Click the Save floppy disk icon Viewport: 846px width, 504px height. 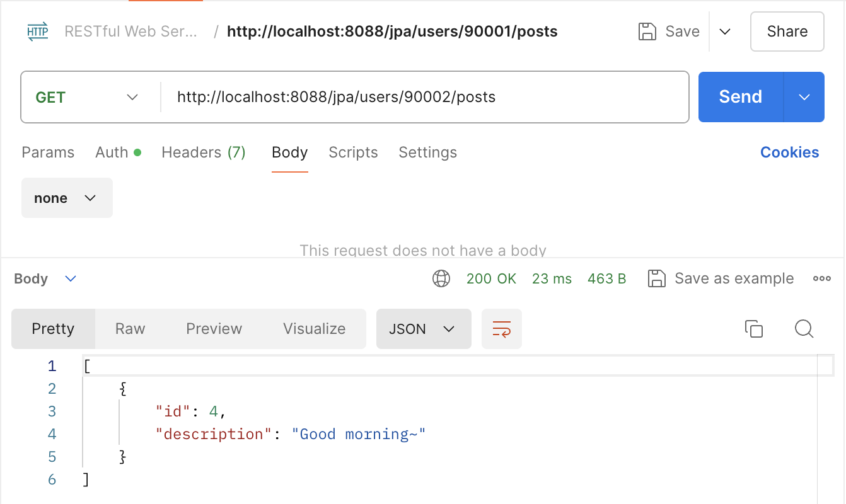(648, 31)
